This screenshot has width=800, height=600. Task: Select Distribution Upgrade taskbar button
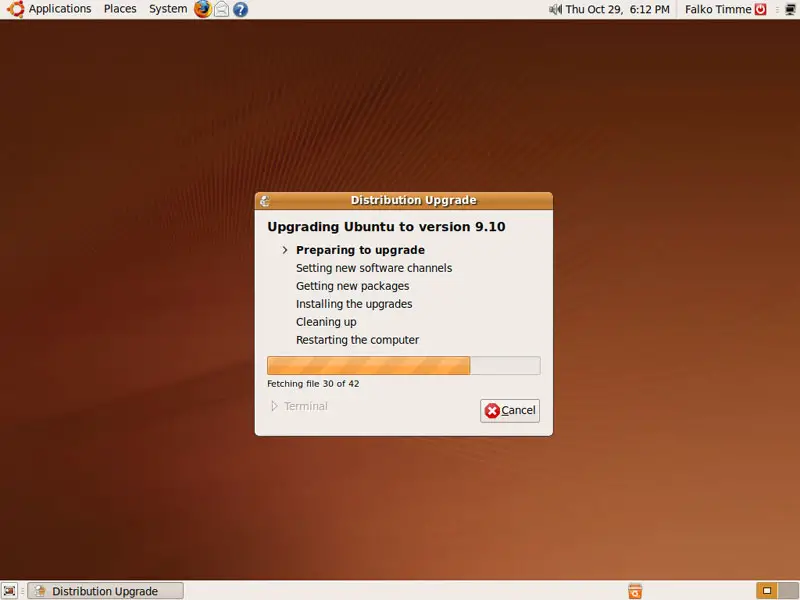tap(105, 591)
